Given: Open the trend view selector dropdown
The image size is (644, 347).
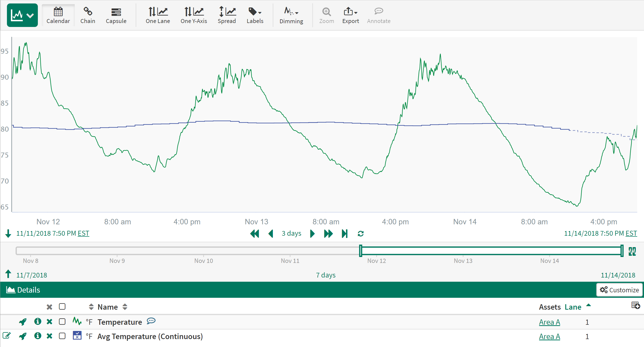Looking at the screenshot, I should [22, 16].
